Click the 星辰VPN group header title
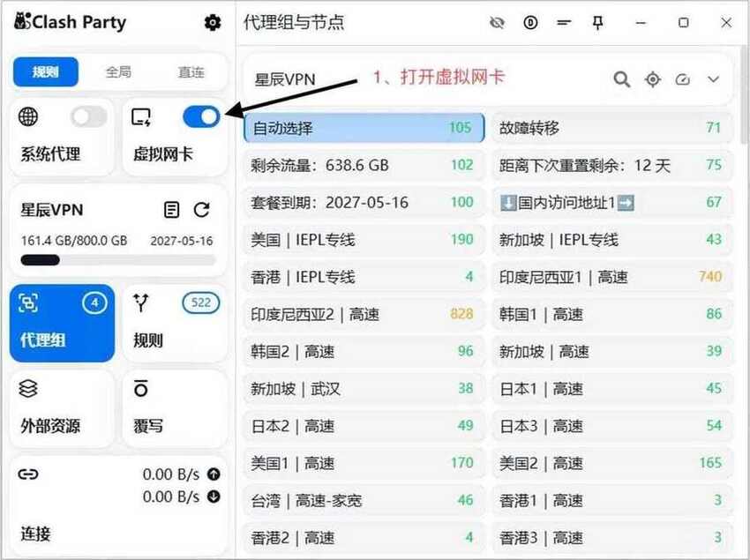This screenshot has height=560, width=750. 285,79
